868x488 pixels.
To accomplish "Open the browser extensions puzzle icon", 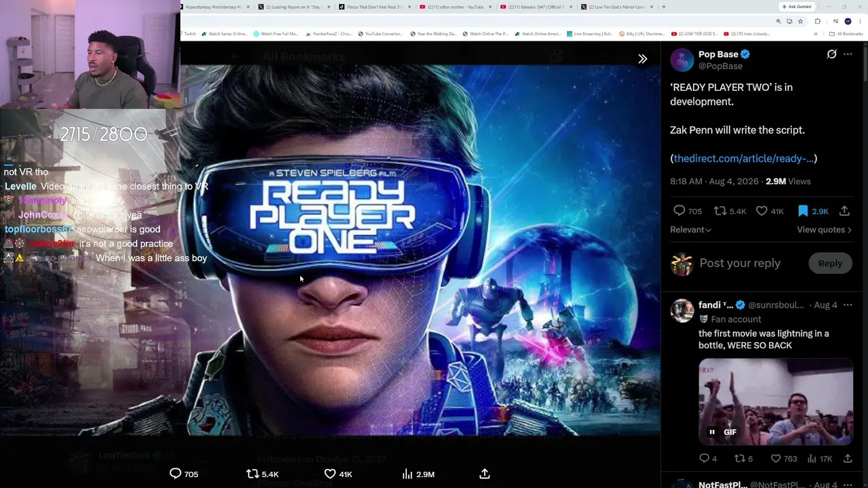I will coord(817,21).
